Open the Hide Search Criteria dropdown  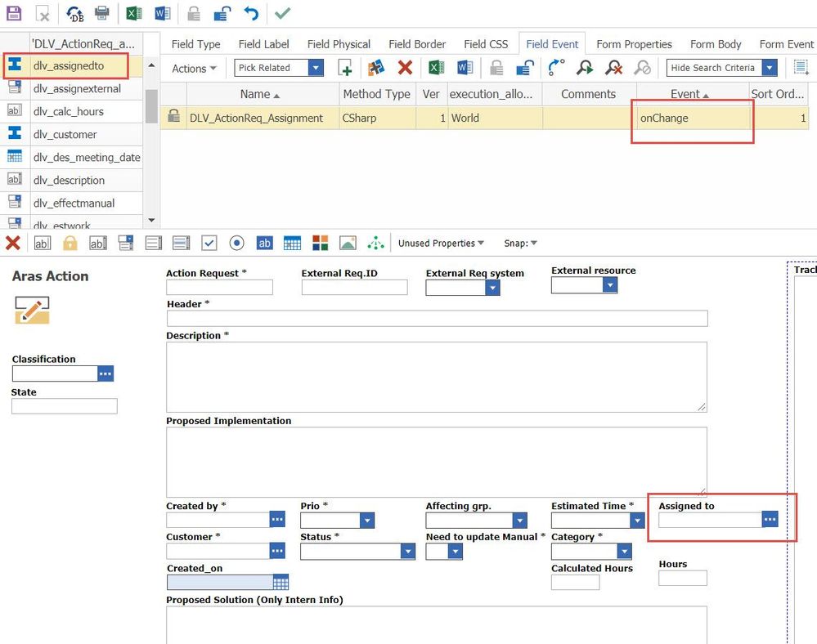pos(769,68)
